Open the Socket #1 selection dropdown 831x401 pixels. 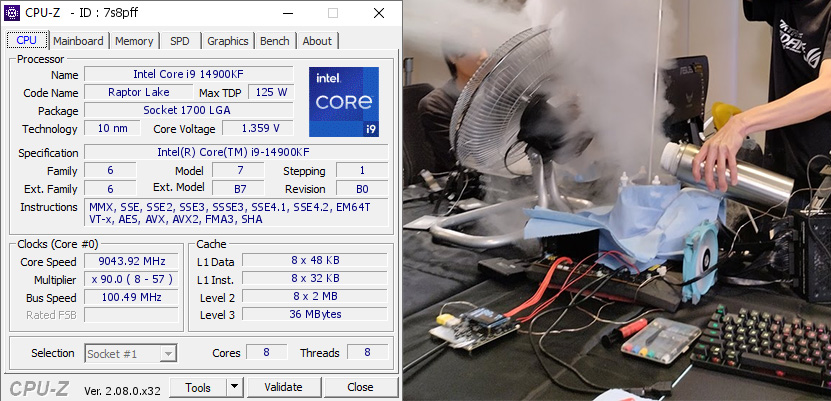pos(130,353)
